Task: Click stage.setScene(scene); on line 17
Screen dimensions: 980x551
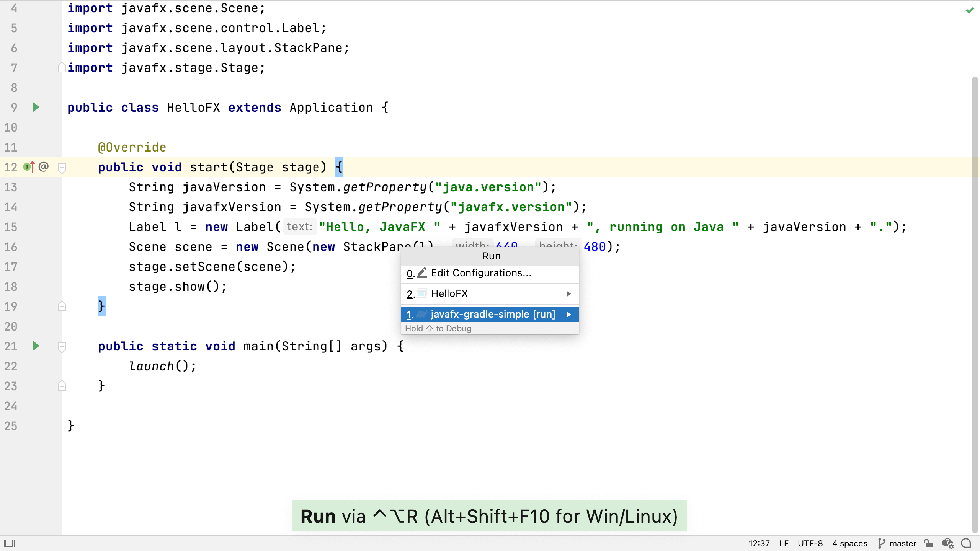Action: tap(212, 267)
